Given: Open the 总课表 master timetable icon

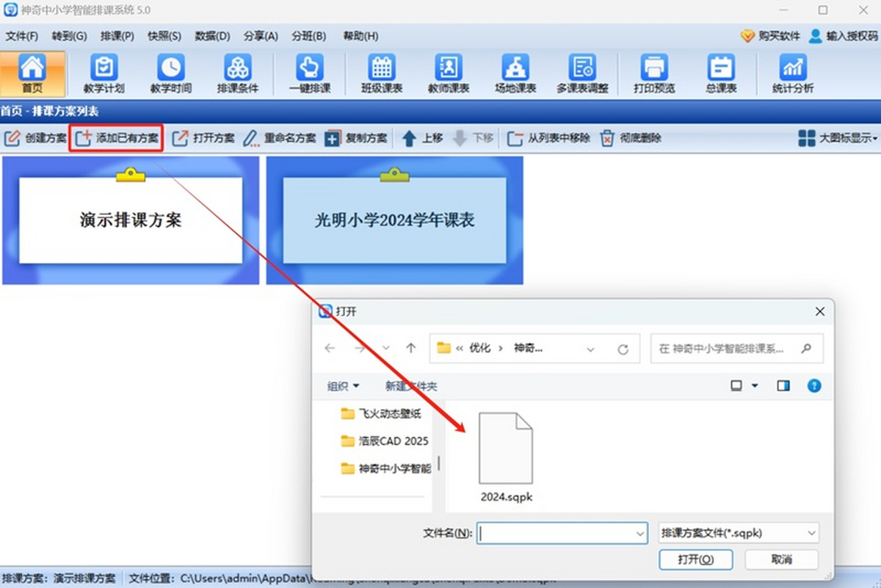Looking at the screenshot, I should (x=721, y=74).
